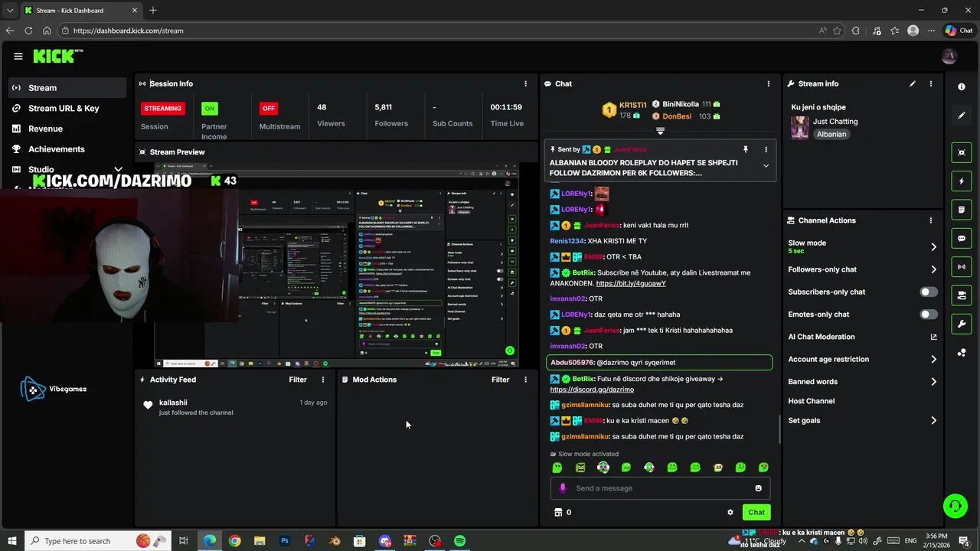Open the shop icon below message box

pos(558,513)
